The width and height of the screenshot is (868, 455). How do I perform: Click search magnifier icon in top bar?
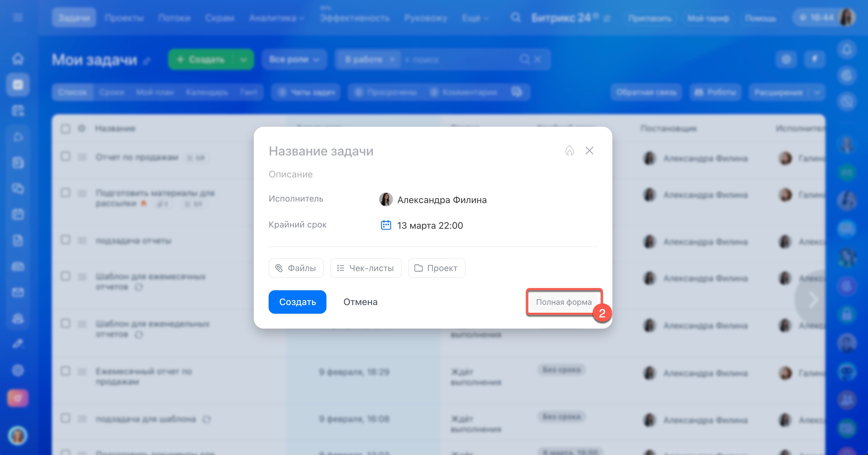pos(515,17)
